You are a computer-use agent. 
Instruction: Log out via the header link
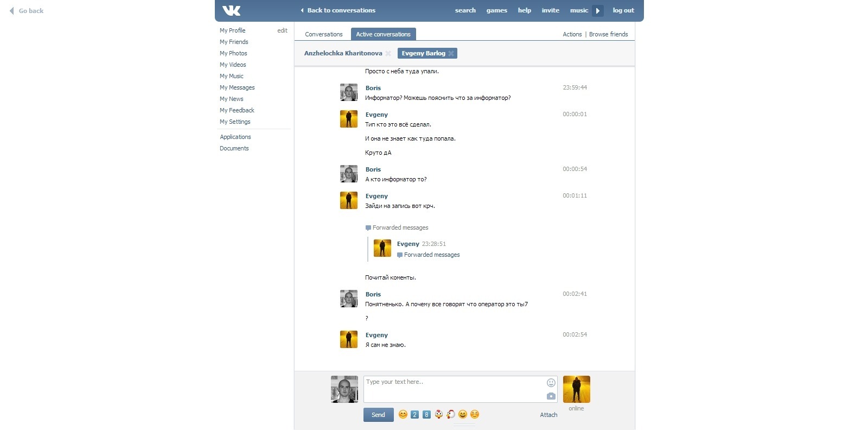click(x=623, y=10)
